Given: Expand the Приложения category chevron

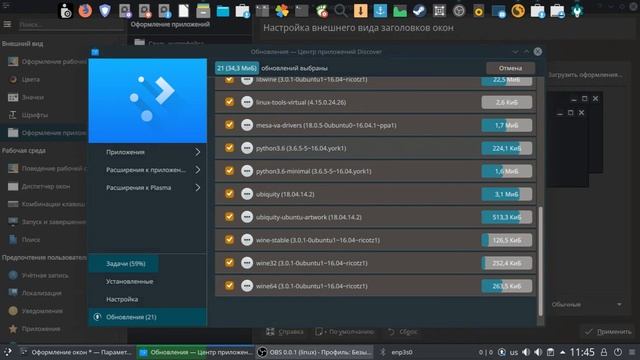Looking at the screenshot, I should pos(198,152).
